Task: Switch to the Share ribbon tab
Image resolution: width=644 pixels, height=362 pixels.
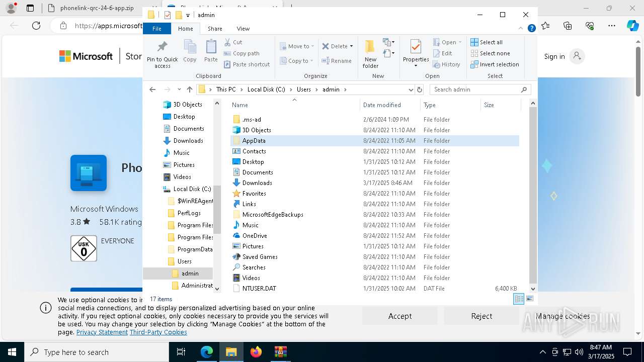Action: 215,29
